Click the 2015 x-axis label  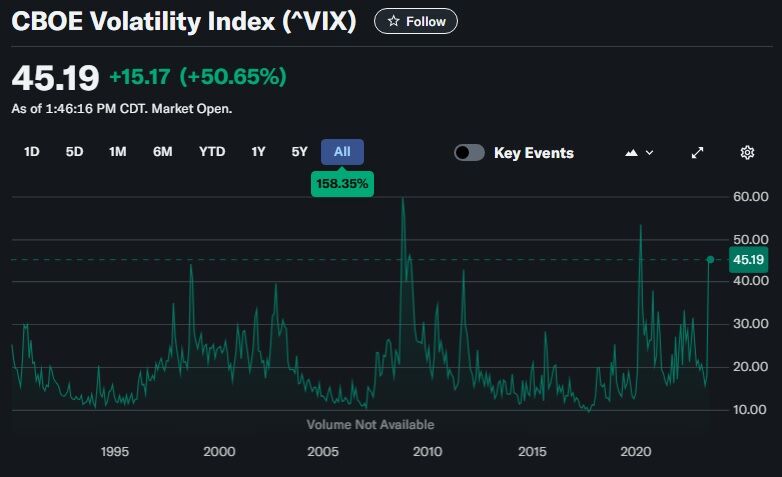[532, 452]
